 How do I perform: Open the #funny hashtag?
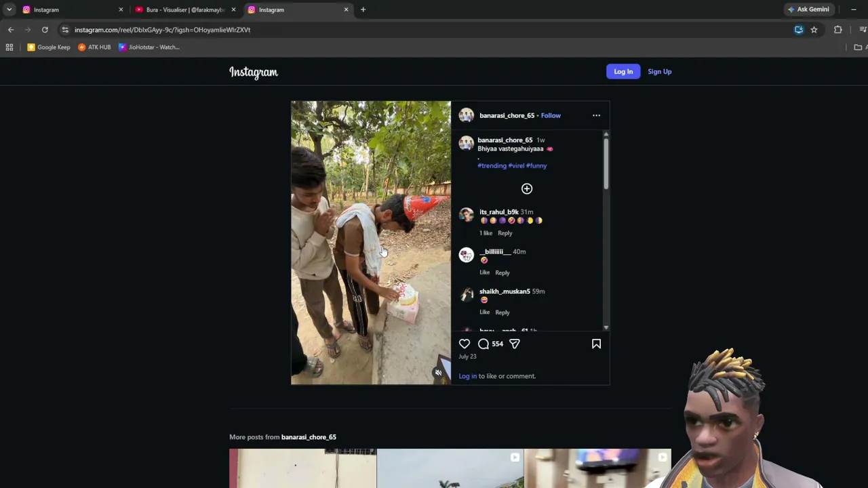[536, 165]
